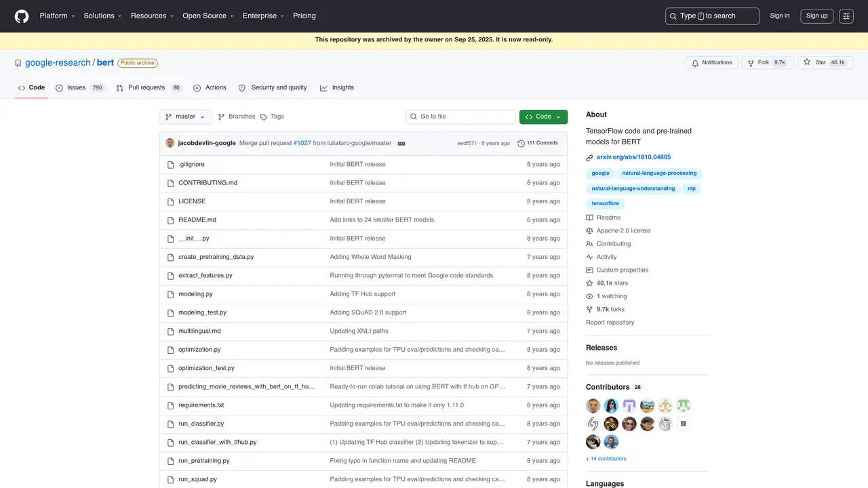Click jacobdevlin-google's avatar in the commit bar
Screen dimensions: 868x488
(x=170, y=143)
